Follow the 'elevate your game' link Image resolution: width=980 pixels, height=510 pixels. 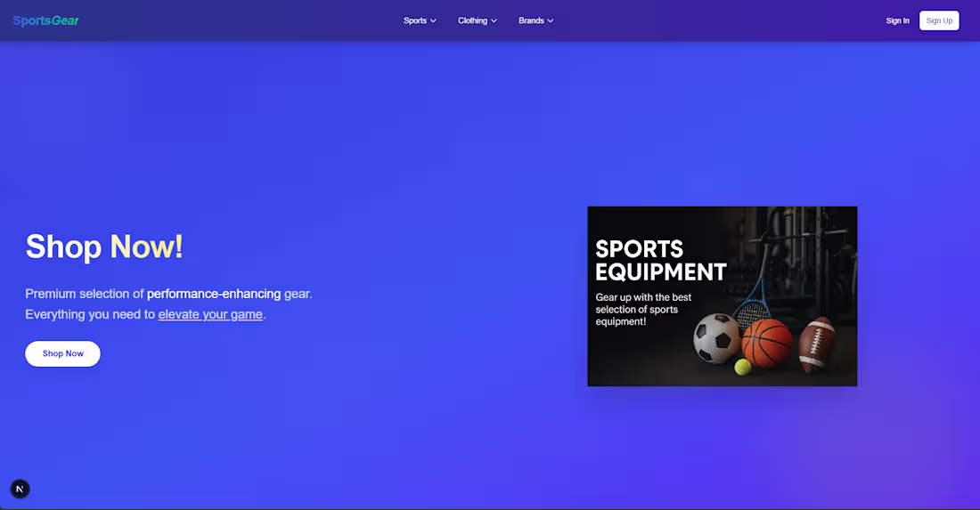point(210,314)
